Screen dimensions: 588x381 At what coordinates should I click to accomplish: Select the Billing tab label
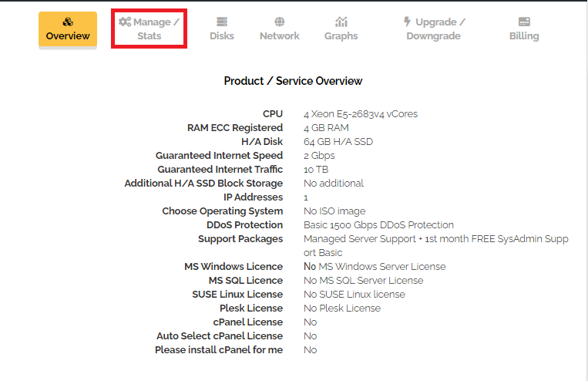click(524, 36)
